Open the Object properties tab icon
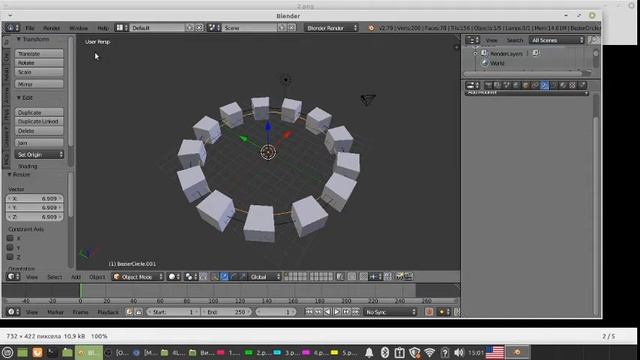 coord(525,85)
